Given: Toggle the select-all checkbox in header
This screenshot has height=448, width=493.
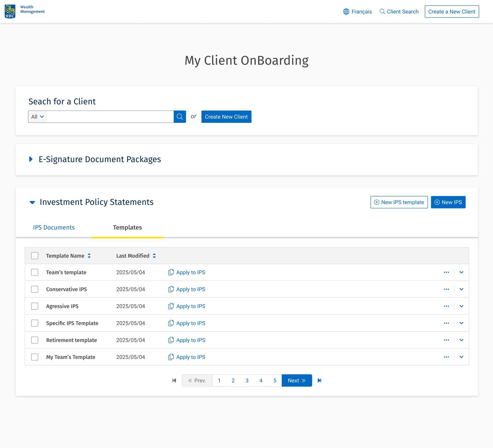Looking at the screenshot, I should 35,256.
